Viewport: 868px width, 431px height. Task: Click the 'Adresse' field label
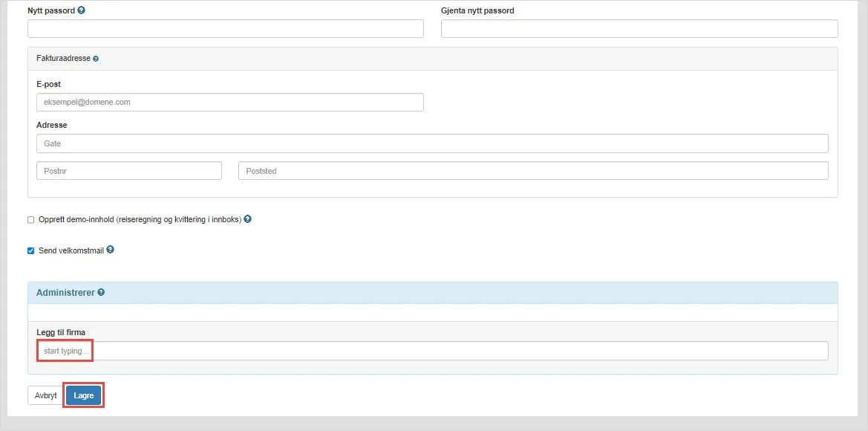click(51, 125)
